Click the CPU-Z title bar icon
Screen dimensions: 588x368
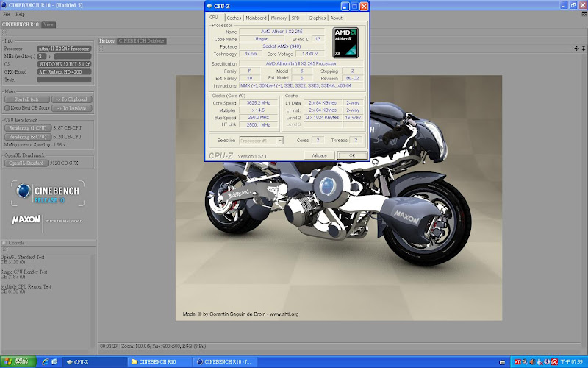tap(209, 6)
